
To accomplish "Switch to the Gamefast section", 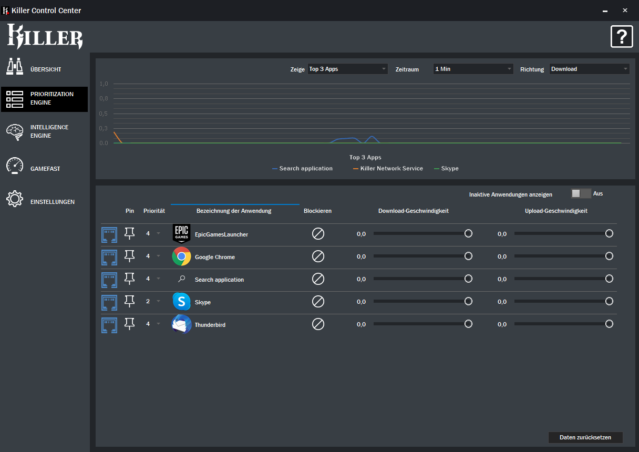I will (44, 168).
